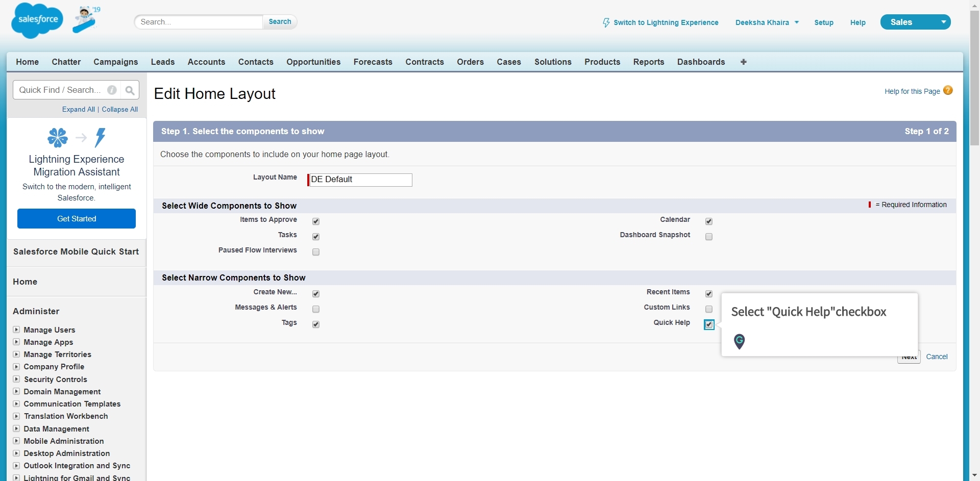Open Salesforce Mobile Quick Start section

tap(76, 251)
